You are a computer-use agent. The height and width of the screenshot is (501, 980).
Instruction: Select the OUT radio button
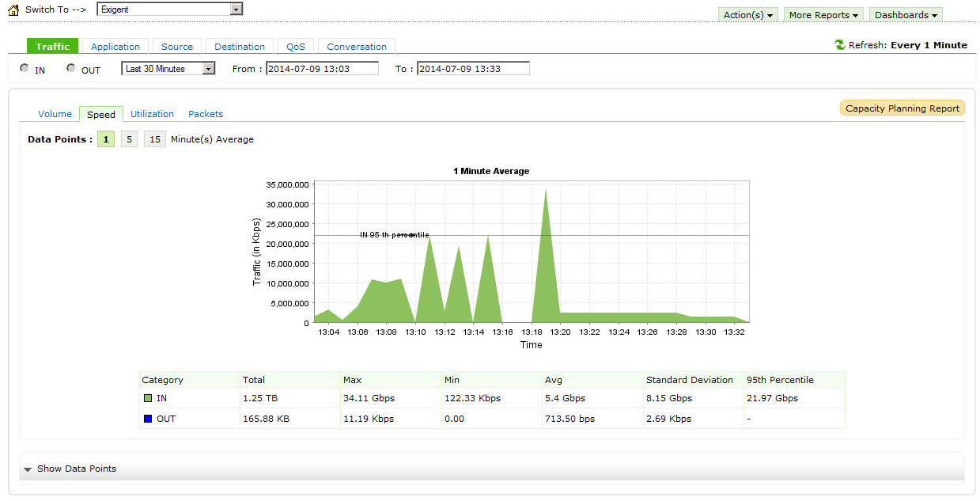click(71, 69)
